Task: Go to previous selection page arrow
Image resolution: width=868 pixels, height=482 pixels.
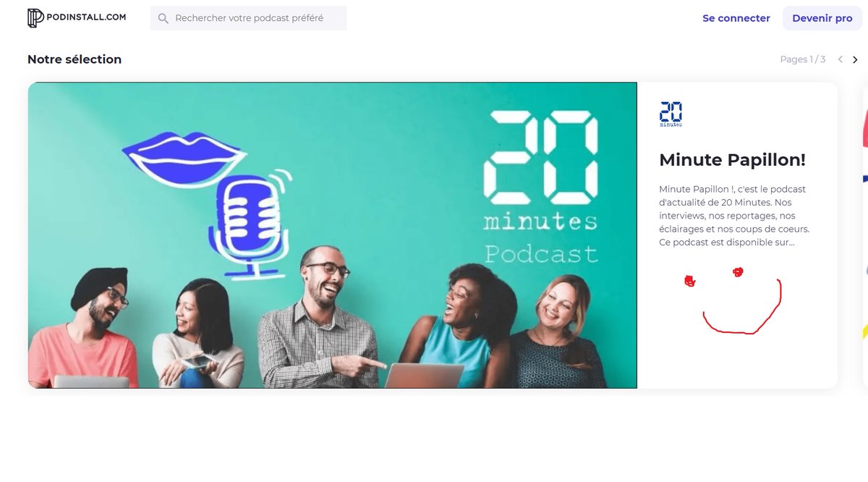Action: (840, 59)
